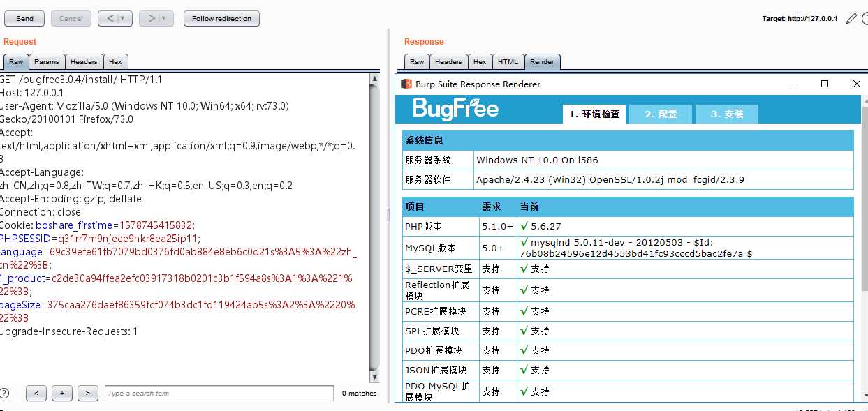Click the PHP版本 row label
Viewport: 868px width, 411px height.
pos(423,227)
